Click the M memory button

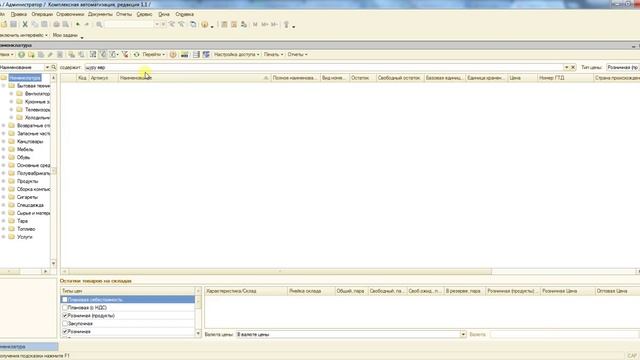255,24
